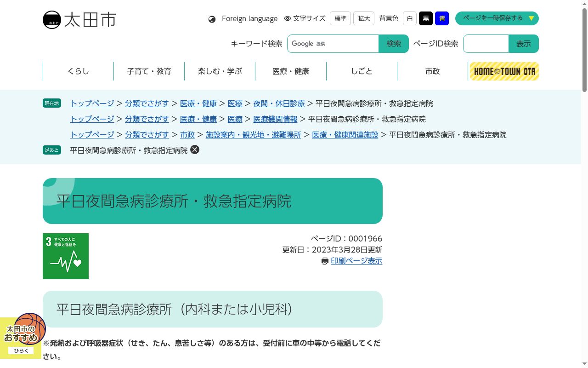The image size is (588, 368).
Task: Open 医療・健康 in second breadcrumb row
Action: (198, 119)
